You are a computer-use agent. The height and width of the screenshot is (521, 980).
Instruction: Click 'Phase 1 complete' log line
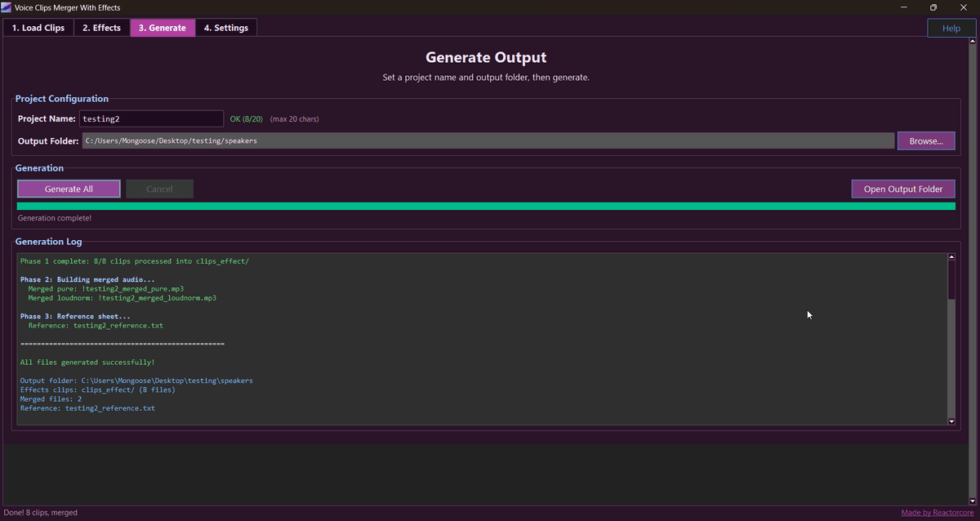coord(135,261)
